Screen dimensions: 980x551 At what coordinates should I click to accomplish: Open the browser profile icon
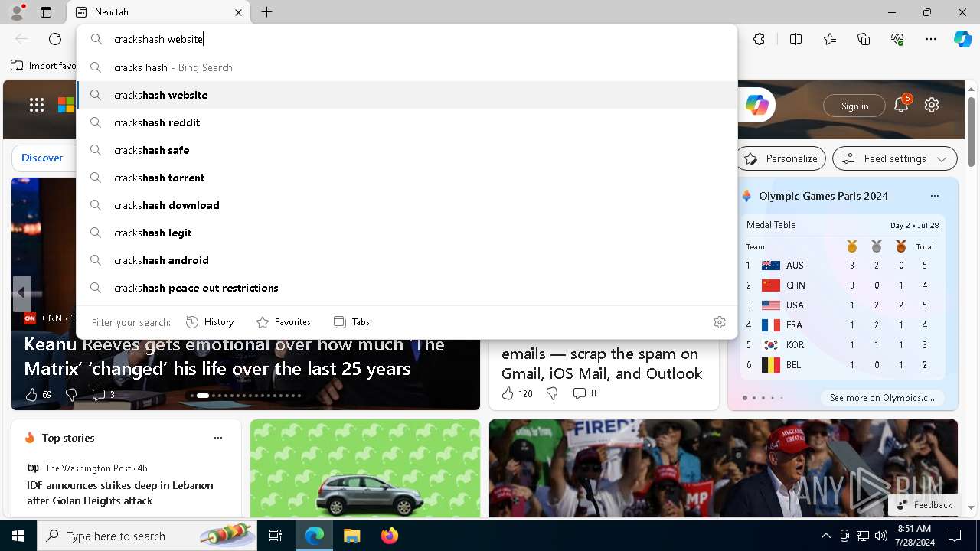(17, 12)
